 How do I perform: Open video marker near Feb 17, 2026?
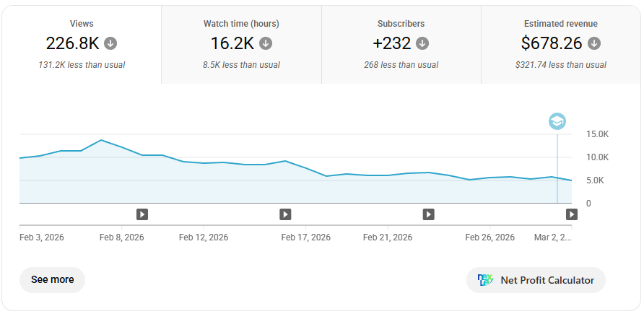285,214
